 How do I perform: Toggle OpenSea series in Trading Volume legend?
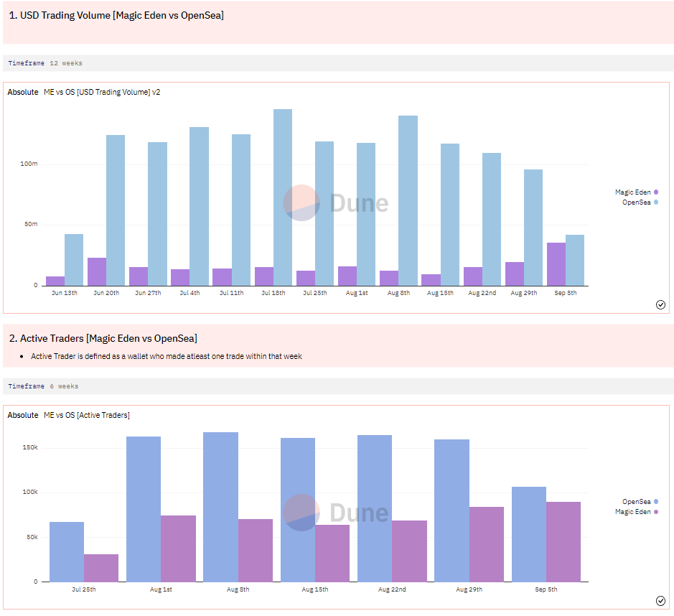[x=640, y=202]
